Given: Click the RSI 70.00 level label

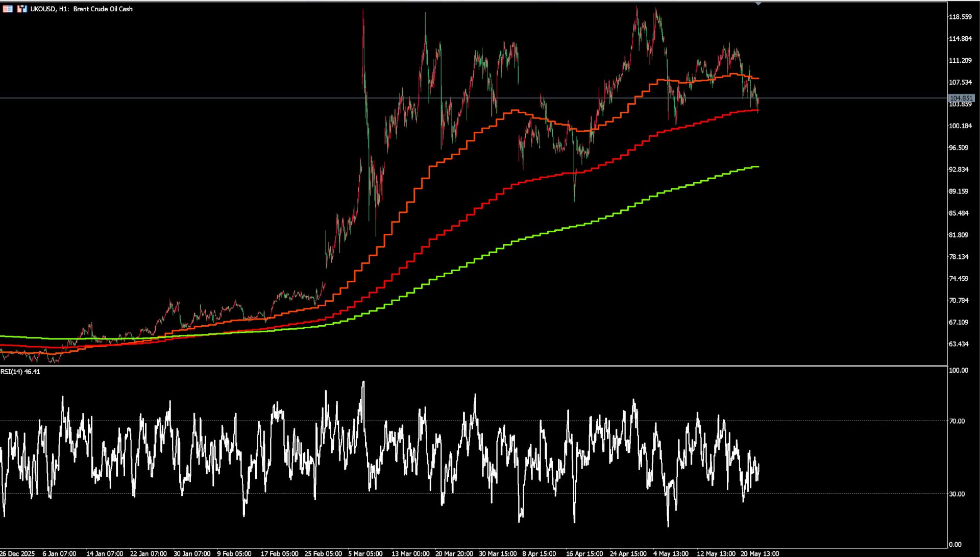Looking at the screenshot, I should (957, 421).
